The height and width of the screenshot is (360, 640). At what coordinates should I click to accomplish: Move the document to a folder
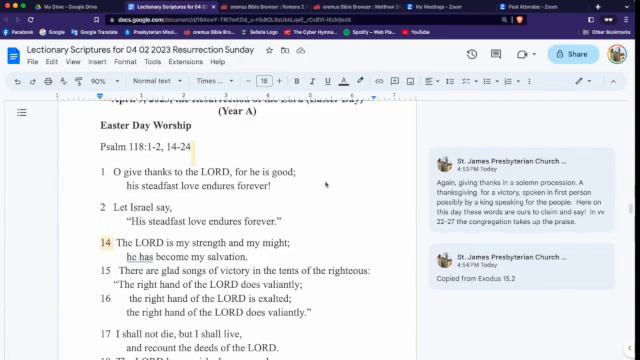285,51
